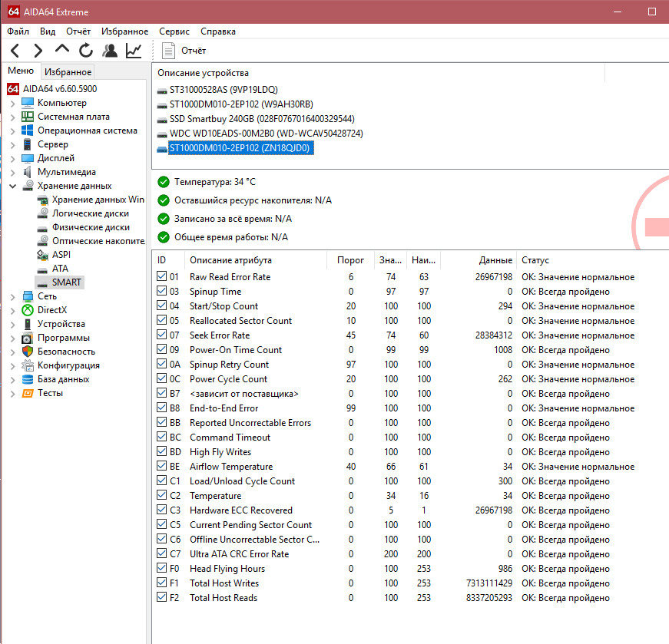Go back with the left arrow toolbar icon
Screen dimensions: 669x644
[x=15, y=51]
